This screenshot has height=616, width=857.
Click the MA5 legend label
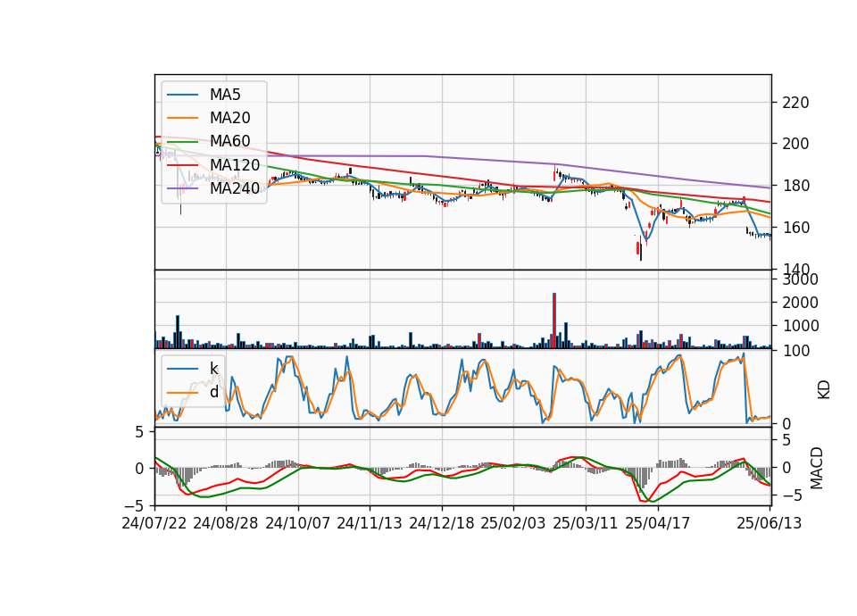click(225, 95)
